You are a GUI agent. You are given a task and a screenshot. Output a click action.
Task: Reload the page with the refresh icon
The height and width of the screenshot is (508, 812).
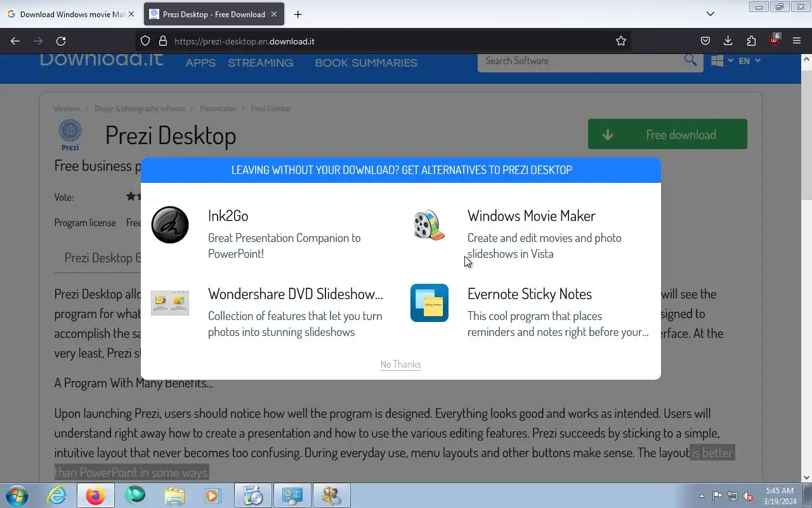pyautogui.click(x=61, y=41)
